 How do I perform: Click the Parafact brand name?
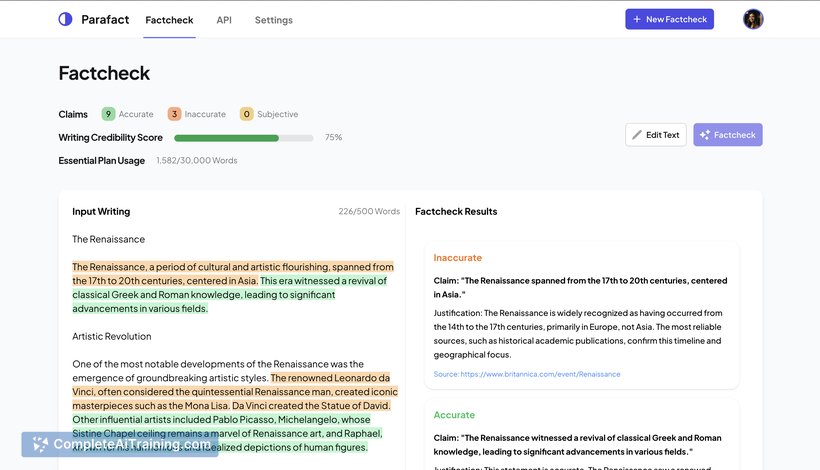(x=105, y=19)
